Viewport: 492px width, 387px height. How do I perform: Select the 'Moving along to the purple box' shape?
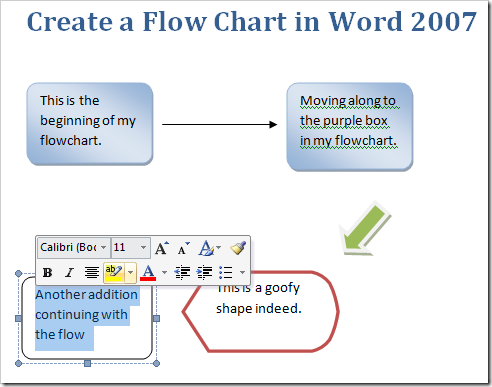pos(350,127)
